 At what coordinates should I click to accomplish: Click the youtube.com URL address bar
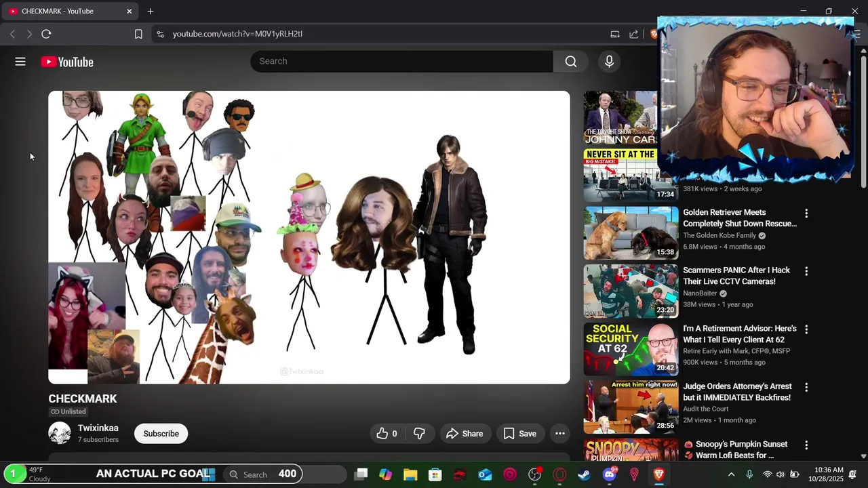(237, 34)
